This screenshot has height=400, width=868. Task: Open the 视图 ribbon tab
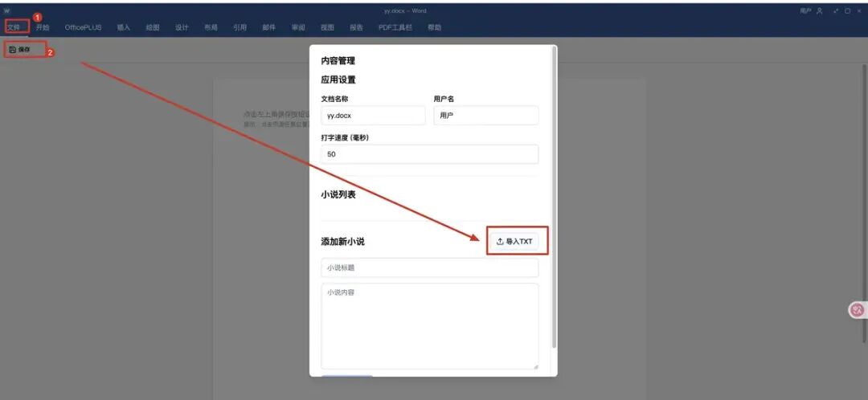(x=327, y=27)
